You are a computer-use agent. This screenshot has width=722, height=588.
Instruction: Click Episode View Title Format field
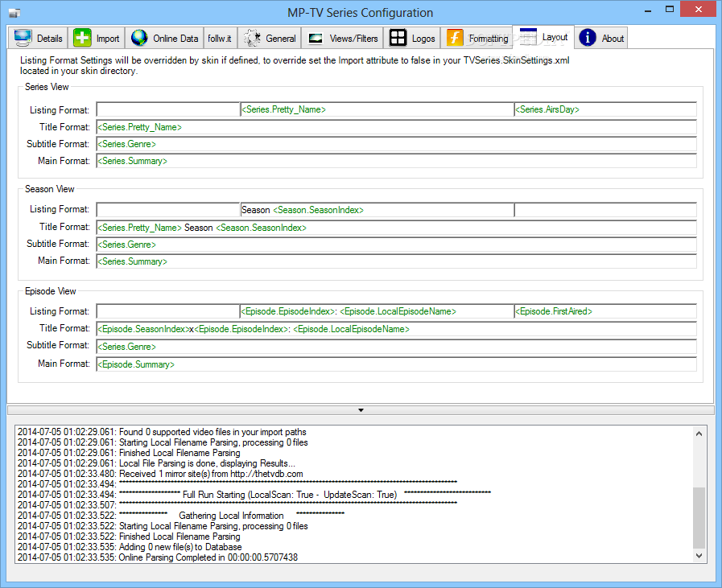[x=397, y=329]
